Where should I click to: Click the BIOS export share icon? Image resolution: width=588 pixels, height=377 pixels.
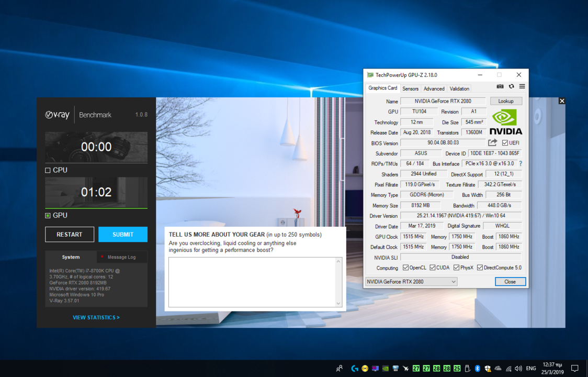point(492,142)
